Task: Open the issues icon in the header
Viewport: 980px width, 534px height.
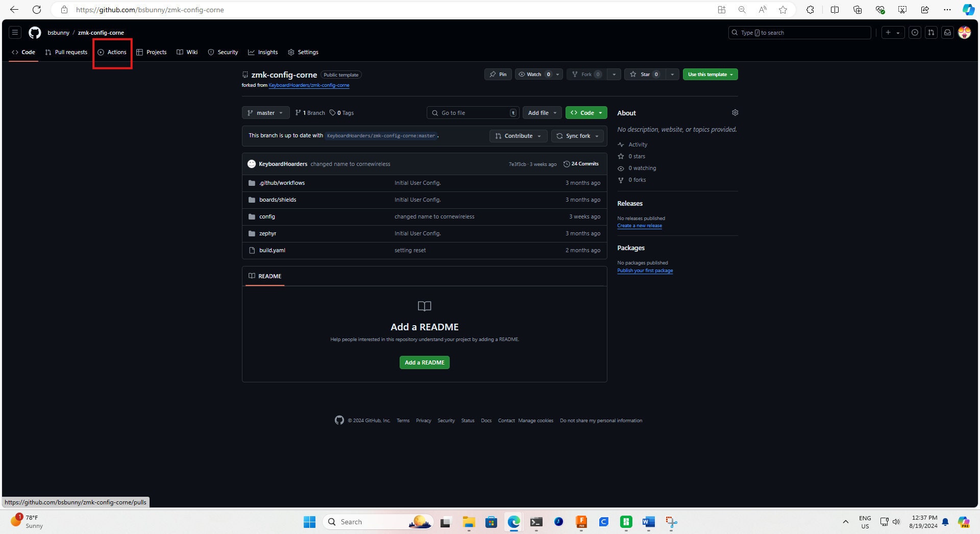Action: [915, 33]
